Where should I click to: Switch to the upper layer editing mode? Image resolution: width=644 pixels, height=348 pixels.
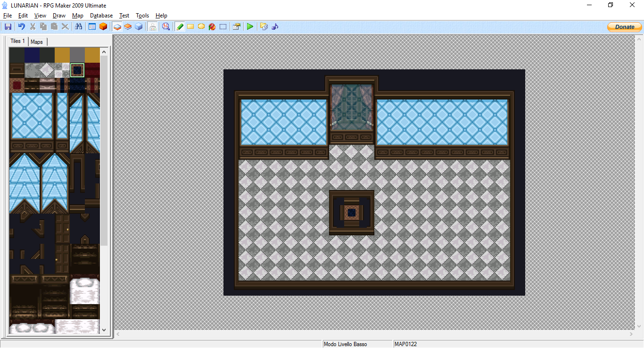tap(128, 27)
